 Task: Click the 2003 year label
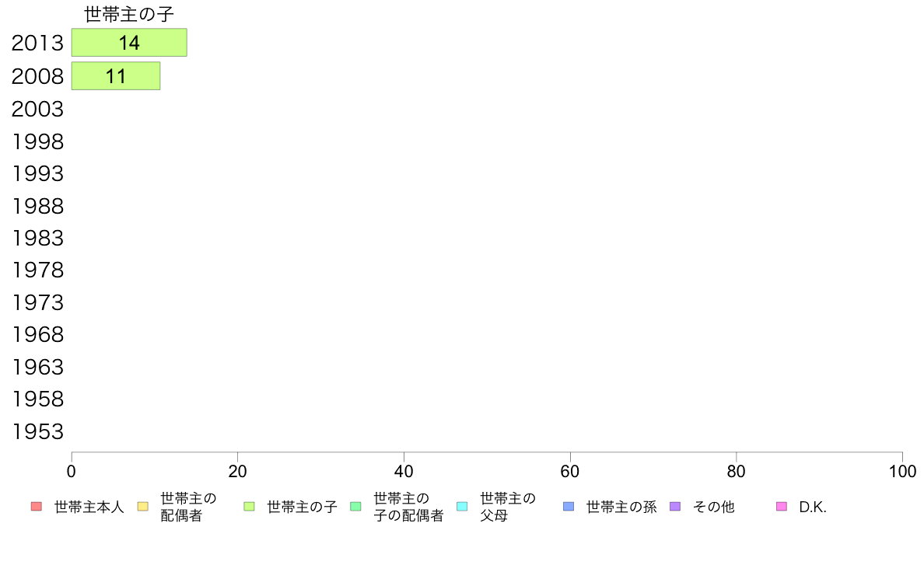pyautogui.click(x=37, y=109)
